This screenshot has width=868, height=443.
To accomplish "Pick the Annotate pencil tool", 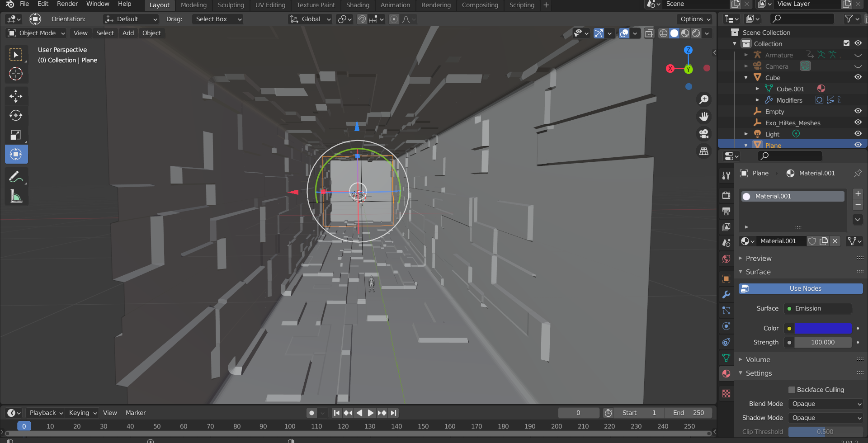I will (x=16, y=177).
